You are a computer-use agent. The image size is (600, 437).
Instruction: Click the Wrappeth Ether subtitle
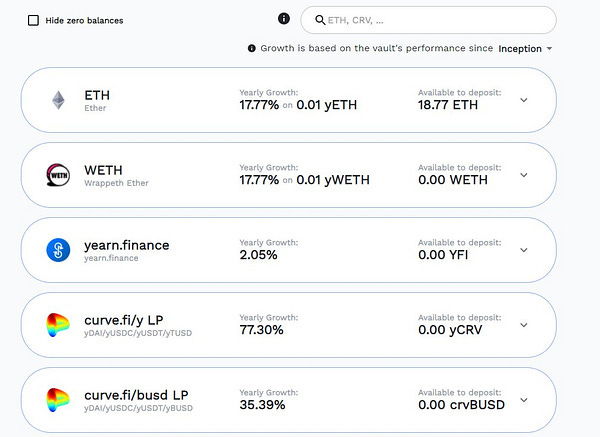click(116, 183)
